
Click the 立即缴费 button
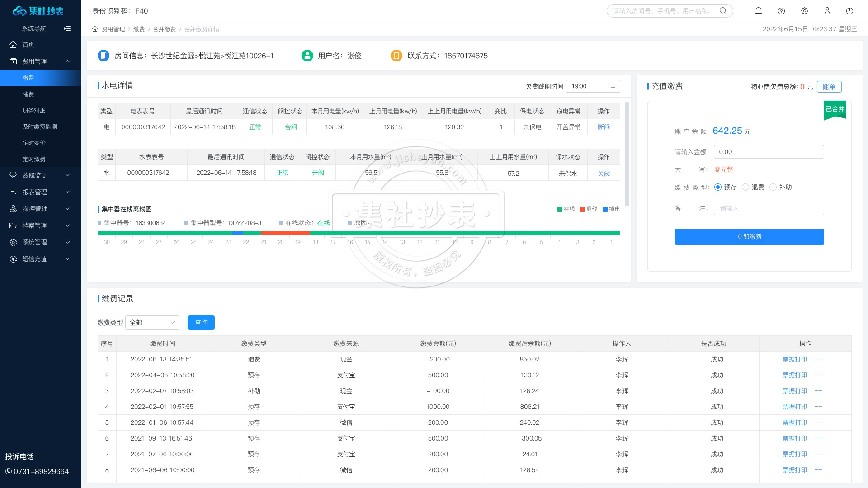(x=749, y=237)
